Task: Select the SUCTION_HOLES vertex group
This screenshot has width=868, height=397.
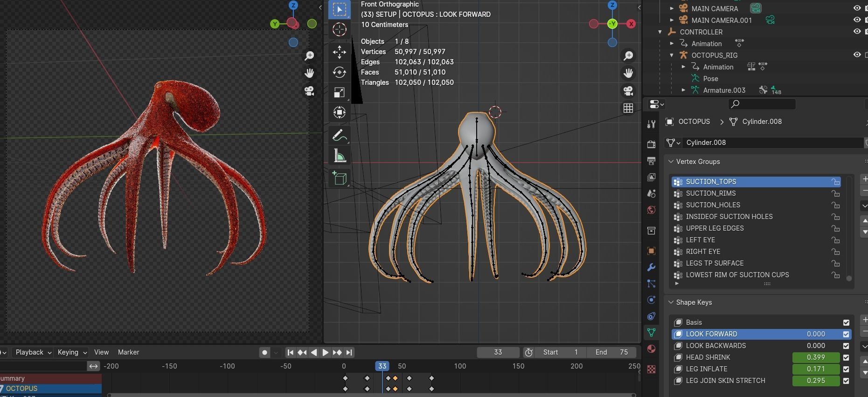Action: pos(756,205)
